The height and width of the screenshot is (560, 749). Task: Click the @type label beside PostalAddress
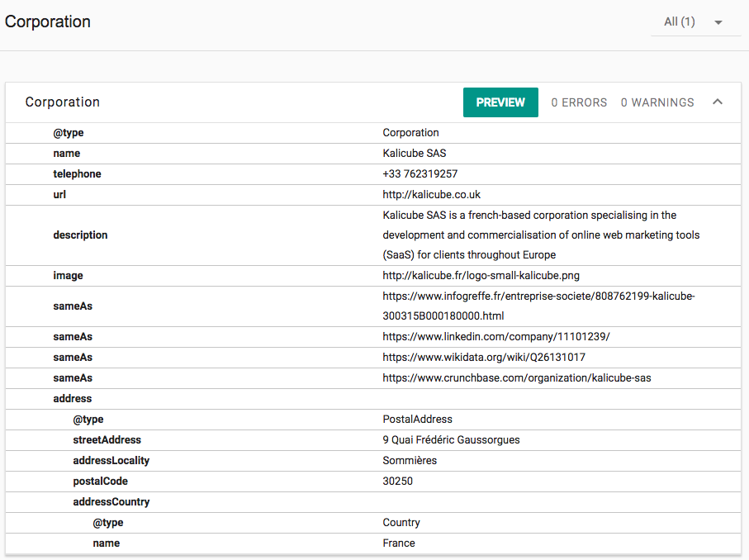tap(88, 419)
